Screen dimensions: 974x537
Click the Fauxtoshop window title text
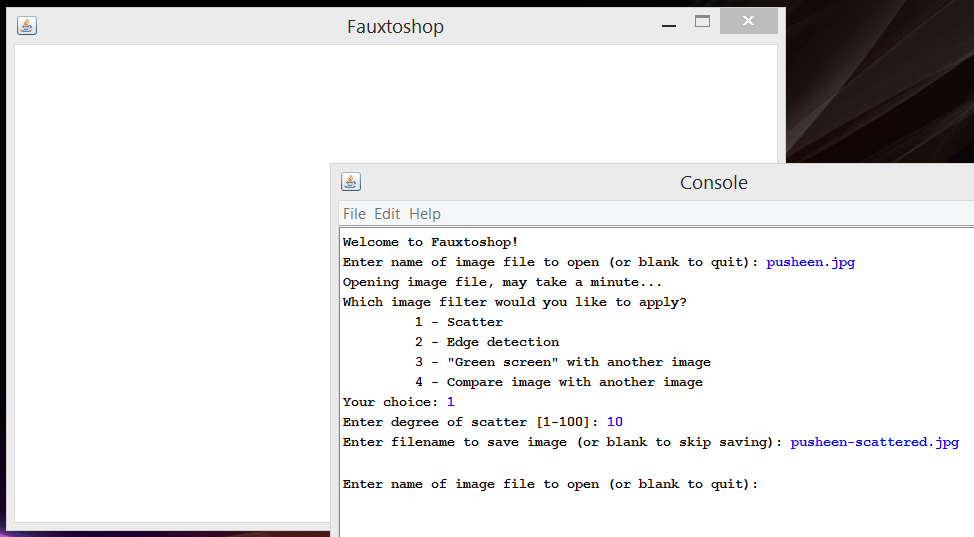tap(395, 27)
